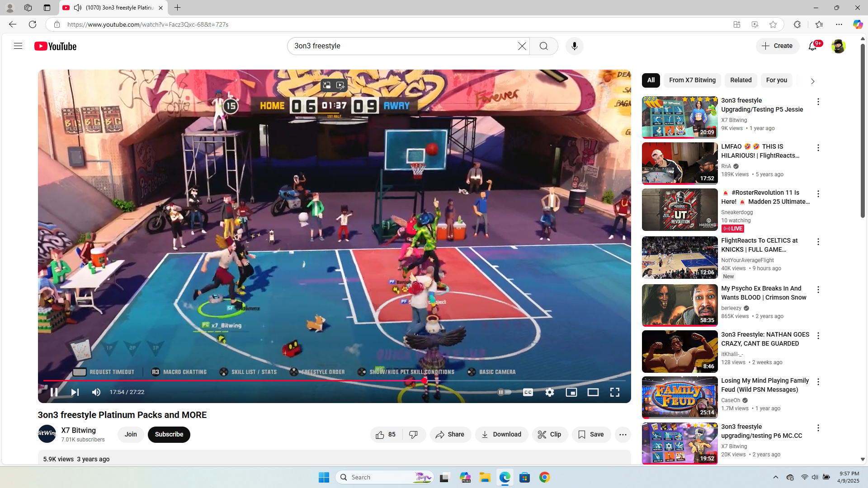The image size is (868, 488).
Task: Open the Family Feud video thumbnail
Action: [x=680, y=397]
